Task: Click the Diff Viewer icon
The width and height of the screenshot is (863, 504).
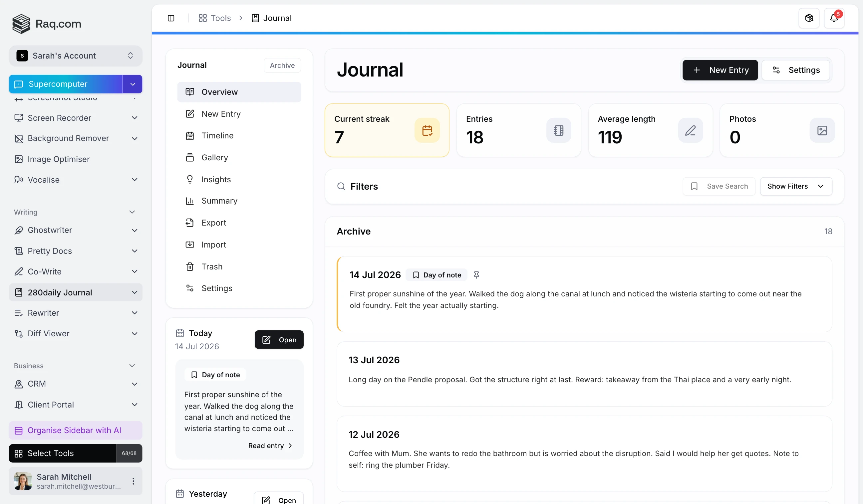Action: coord(19,334)
